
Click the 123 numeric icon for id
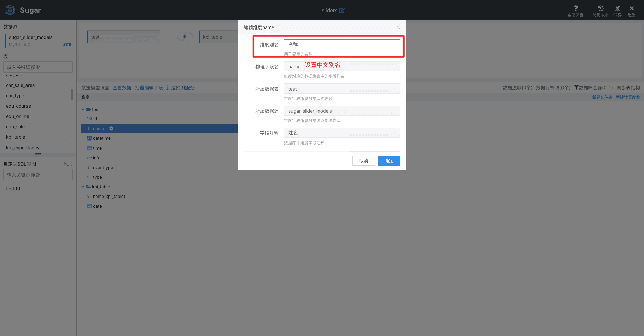pyautogui.click(x=90, y=119)
